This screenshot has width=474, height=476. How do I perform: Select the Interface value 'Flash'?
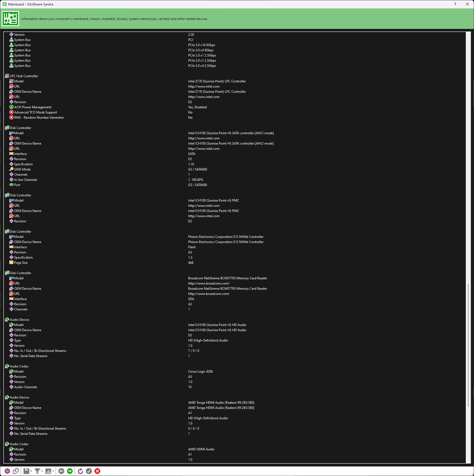click(192, 247)
